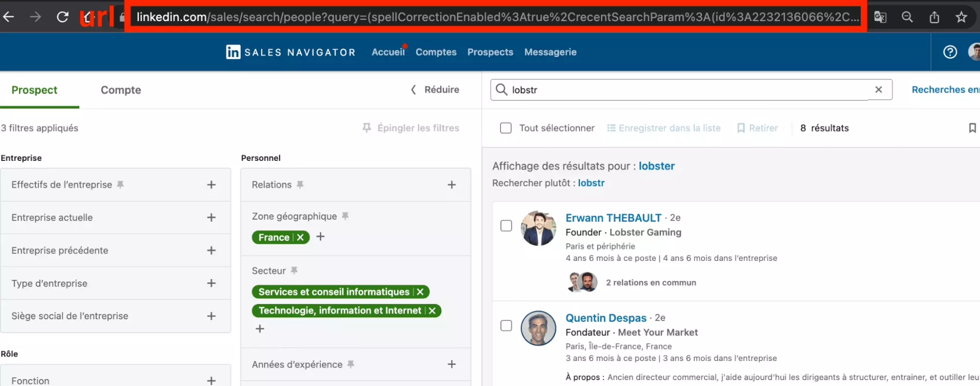Image resolution: width=980 pixels, height=386 pixels.
Task: Open the Prospects menu in the navbar
Action: (490, 52)
